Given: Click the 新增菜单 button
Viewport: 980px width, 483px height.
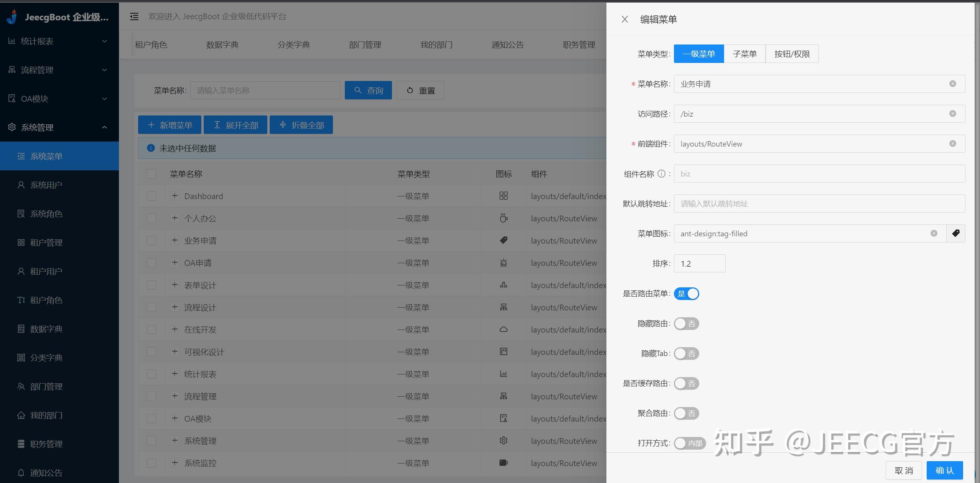Looking at the screenshot, I should [169, 124].
